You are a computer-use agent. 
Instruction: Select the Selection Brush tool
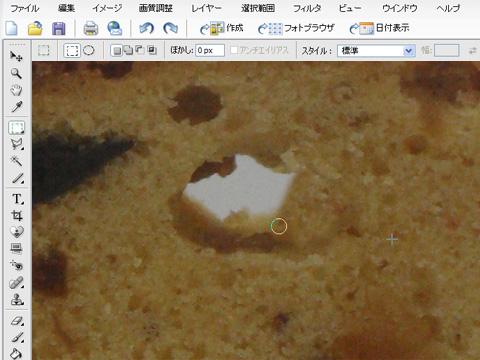click(x=17, y=178)
